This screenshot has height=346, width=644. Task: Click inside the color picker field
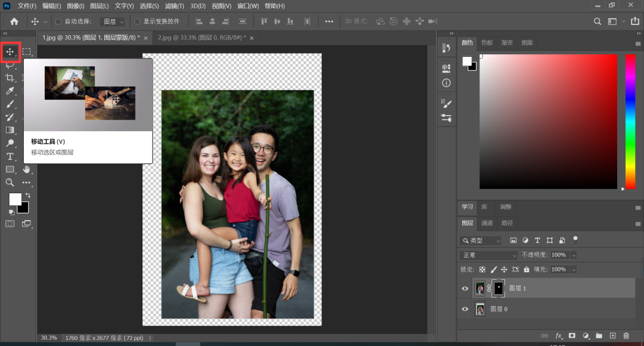click(x=549, y=122)
